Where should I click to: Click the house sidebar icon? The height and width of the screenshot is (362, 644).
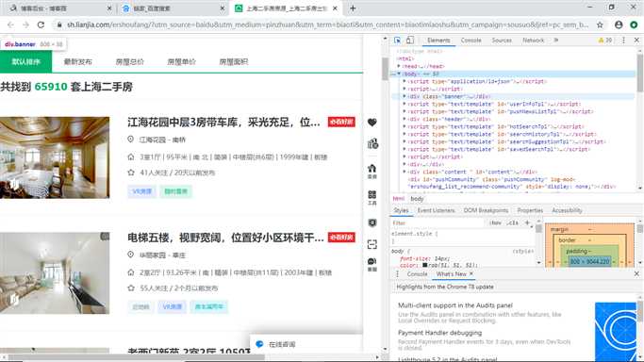372,172
